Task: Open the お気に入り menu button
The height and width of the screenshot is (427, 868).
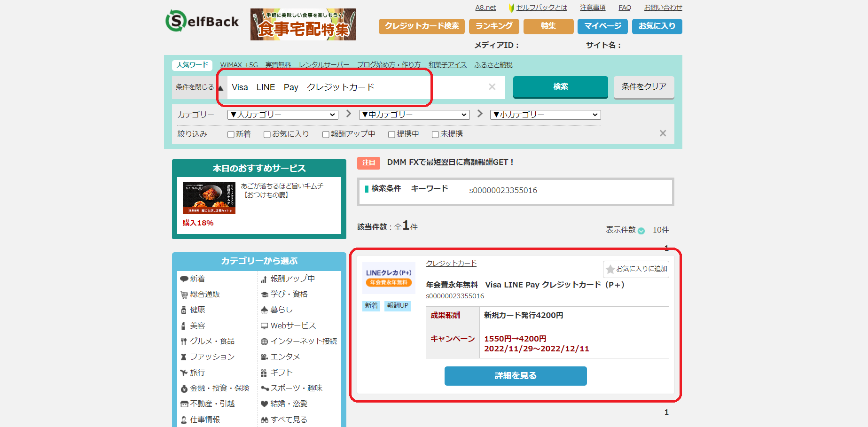Action: (657, 26)
